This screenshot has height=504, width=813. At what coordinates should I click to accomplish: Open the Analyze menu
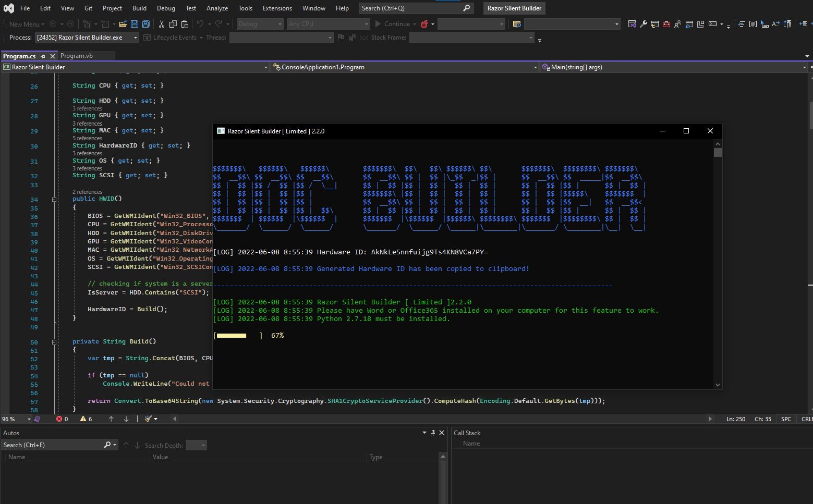(217, 8)
